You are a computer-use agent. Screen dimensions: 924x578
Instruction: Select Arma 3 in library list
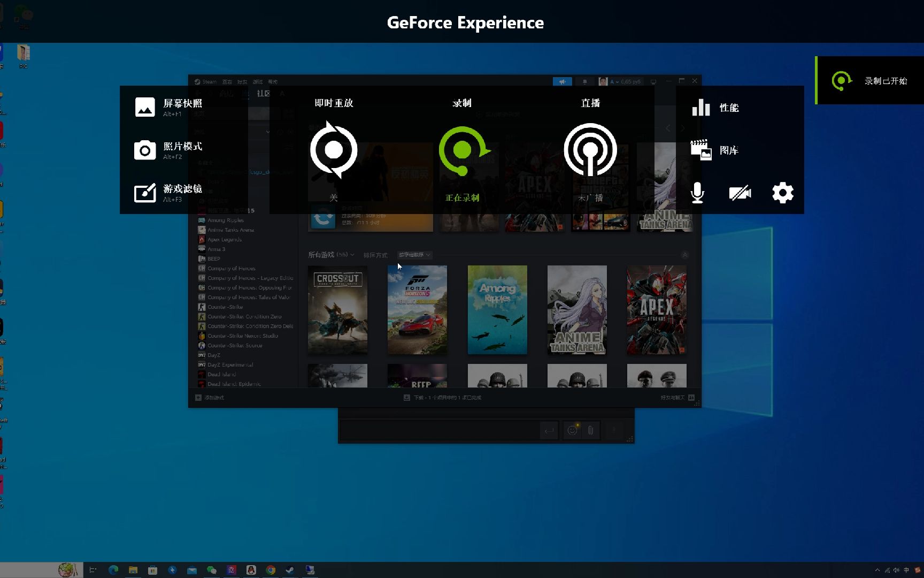pyautogui.click(x=216, y=249)
